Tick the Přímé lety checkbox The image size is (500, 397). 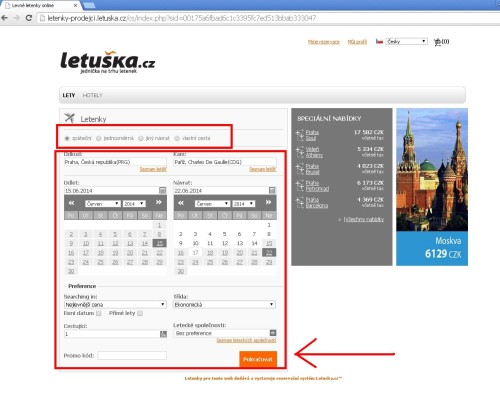click(140, 313)
